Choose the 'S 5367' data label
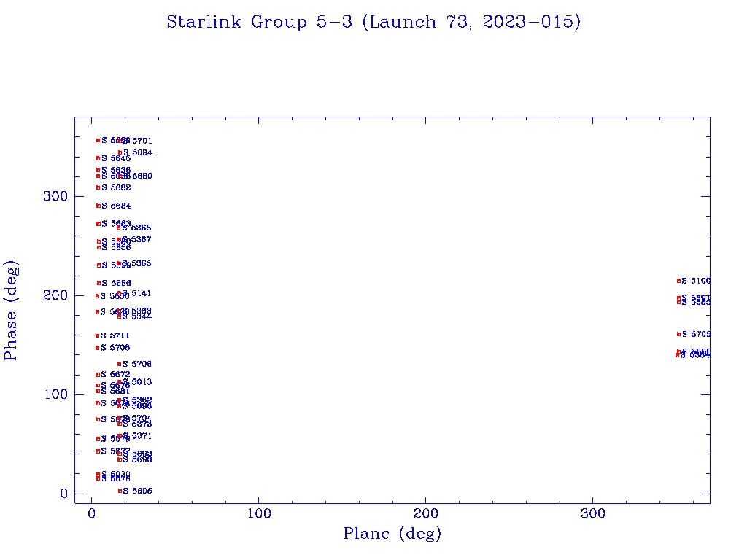 136,239
